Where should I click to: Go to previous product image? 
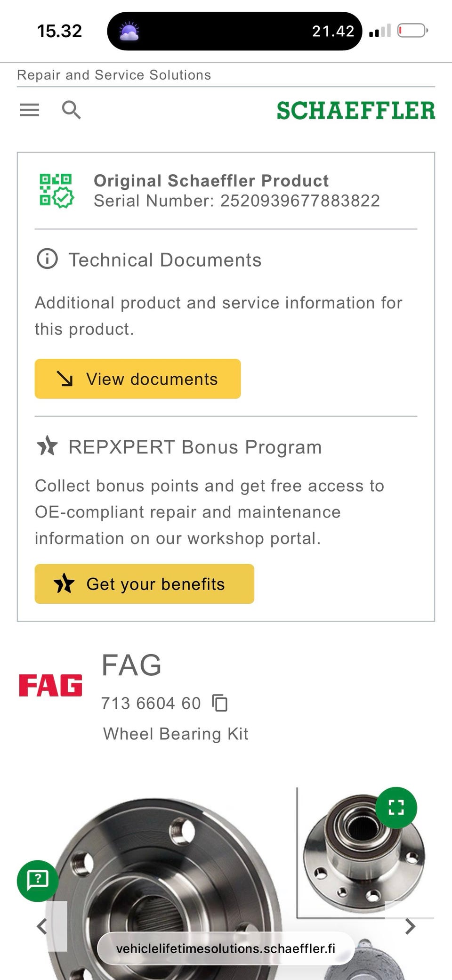coord(42,926)
